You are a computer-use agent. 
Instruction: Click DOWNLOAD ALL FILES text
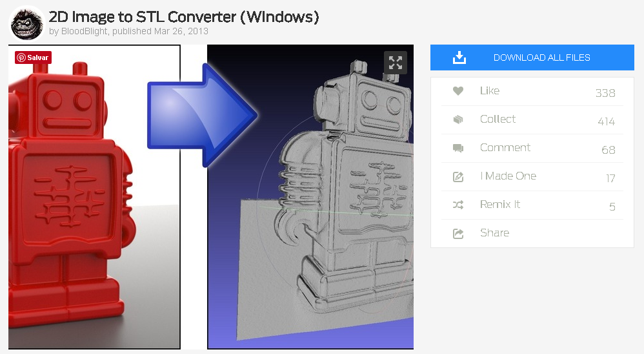pos(542,57)
